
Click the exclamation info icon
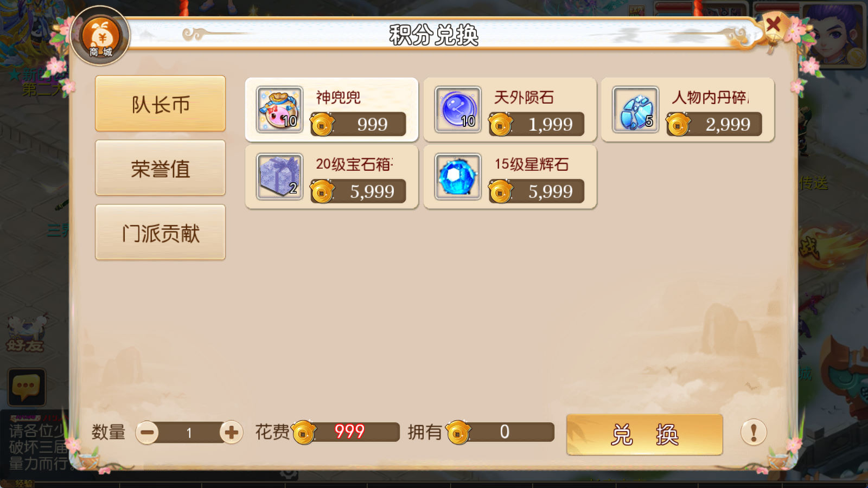tap(754, 433)
